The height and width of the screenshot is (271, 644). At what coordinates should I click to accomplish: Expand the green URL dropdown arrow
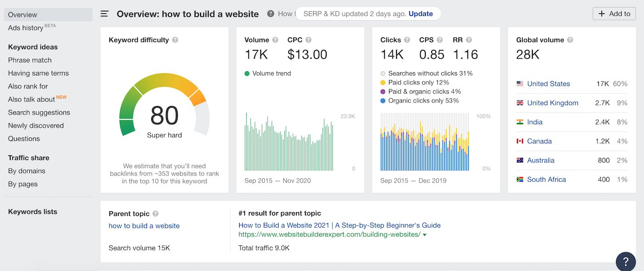(x=425, y=235)
